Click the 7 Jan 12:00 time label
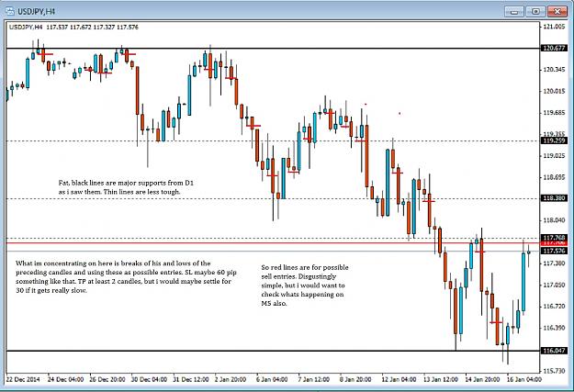Viewport: 574px width, 392px height. point(313,379)
